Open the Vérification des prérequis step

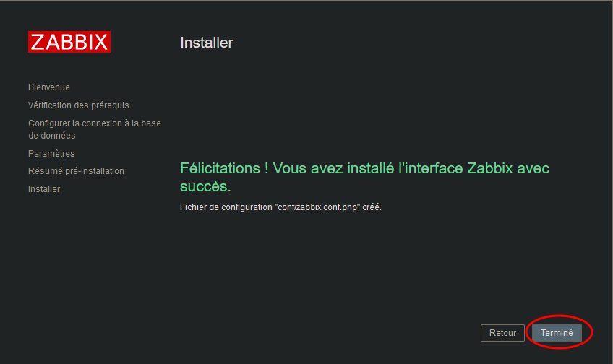coord(78,105)
